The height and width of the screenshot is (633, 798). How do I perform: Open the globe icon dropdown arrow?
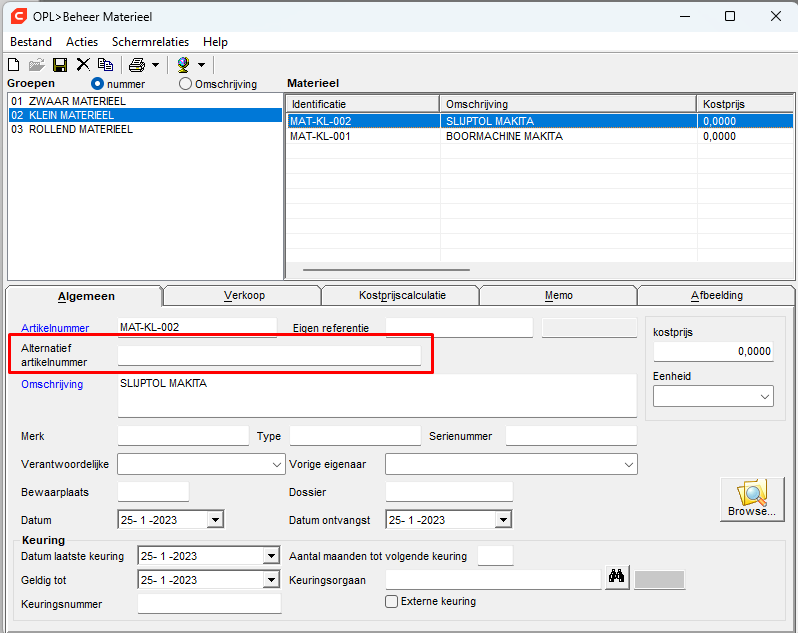pos(202,65)
